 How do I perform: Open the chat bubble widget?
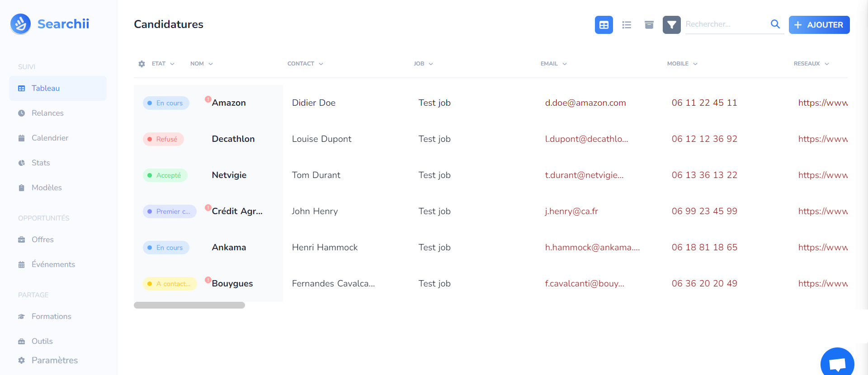pos(837,364)
